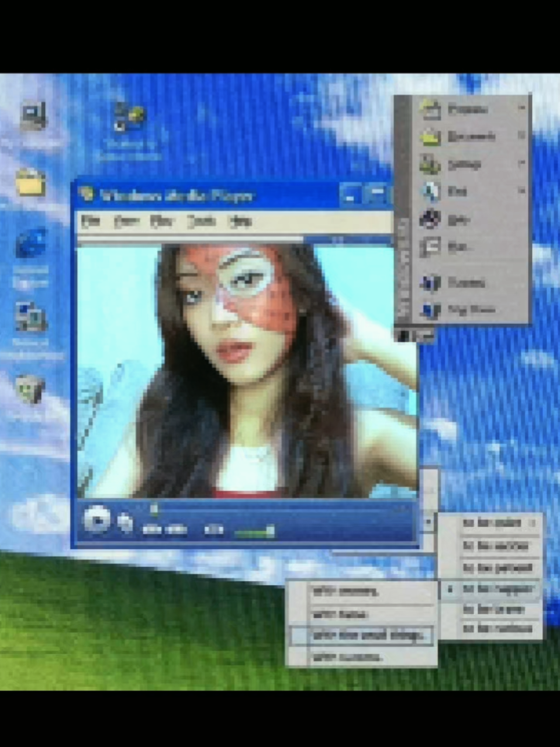Select Programs in the Start menu
560x747 pixels.
pos(468,109)
